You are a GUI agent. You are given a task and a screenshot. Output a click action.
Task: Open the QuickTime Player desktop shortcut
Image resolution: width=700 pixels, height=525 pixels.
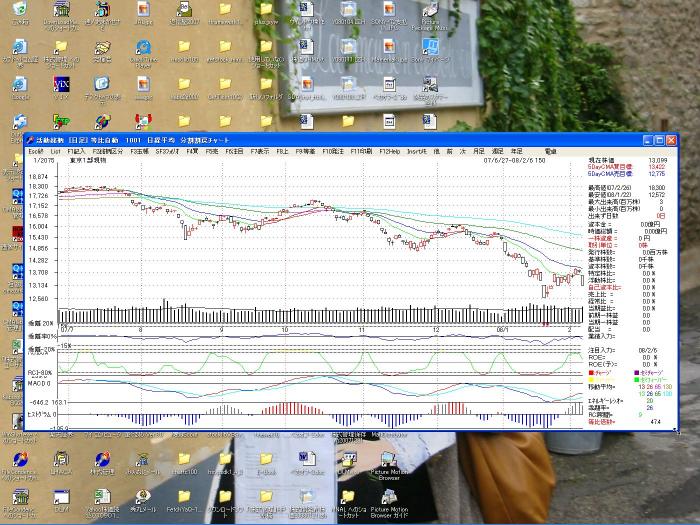point(143,50)
